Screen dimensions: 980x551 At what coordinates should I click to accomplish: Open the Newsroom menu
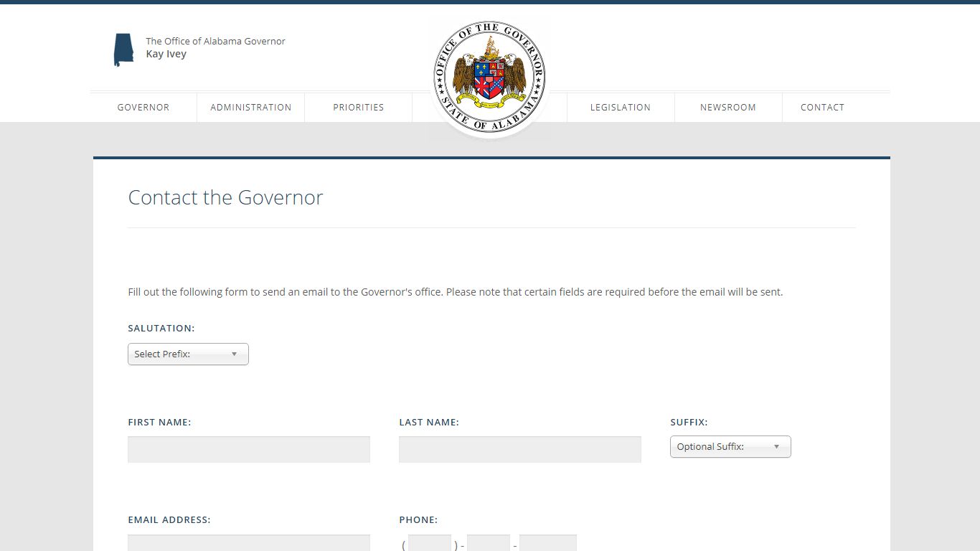[728, 108]
